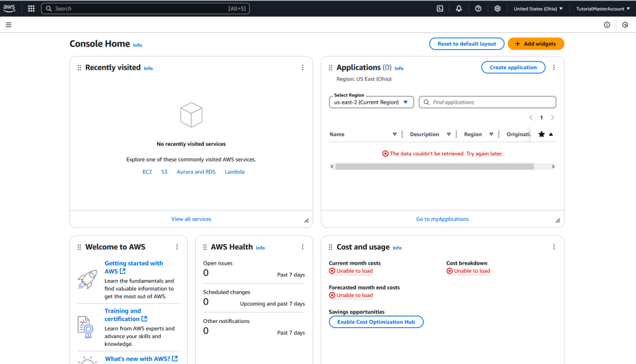
Task: Go to next applications page
Action: point(552,117)
